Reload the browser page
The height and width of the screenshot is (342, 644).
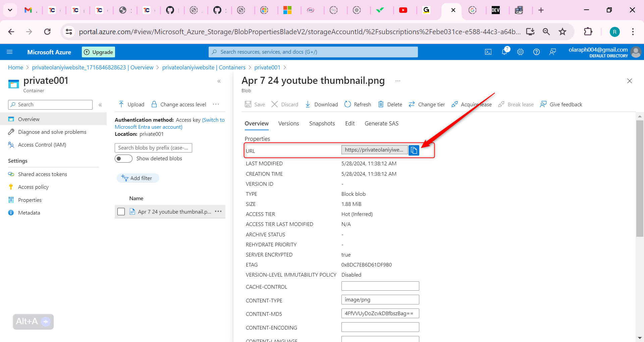tap(47, 32)
